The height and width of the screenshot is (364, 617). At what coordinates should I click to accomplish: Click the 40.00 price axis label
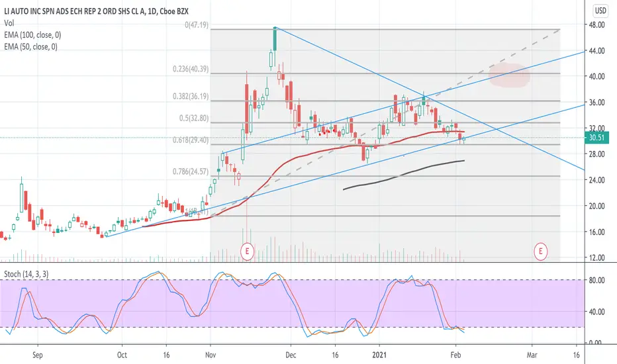(x=596, y=76)
